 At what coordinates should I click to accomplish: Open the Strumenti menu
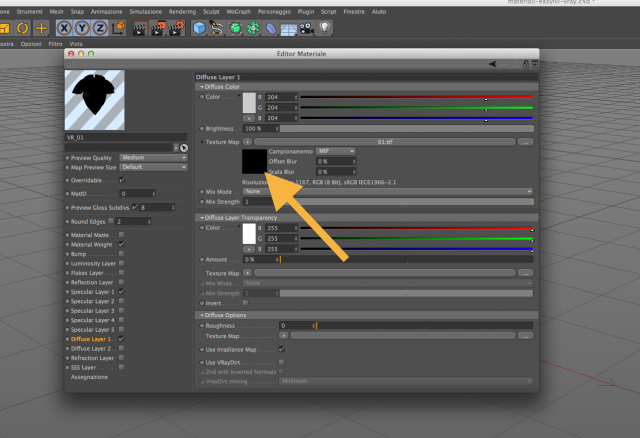29,11
